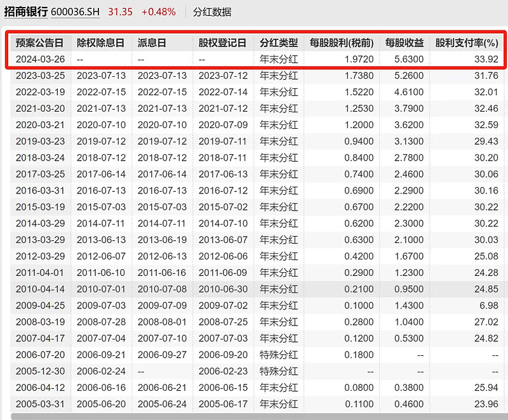Click record date 2017-06-13
The width and height of the screenshot is (508, 420).
[x=224, y=174]
